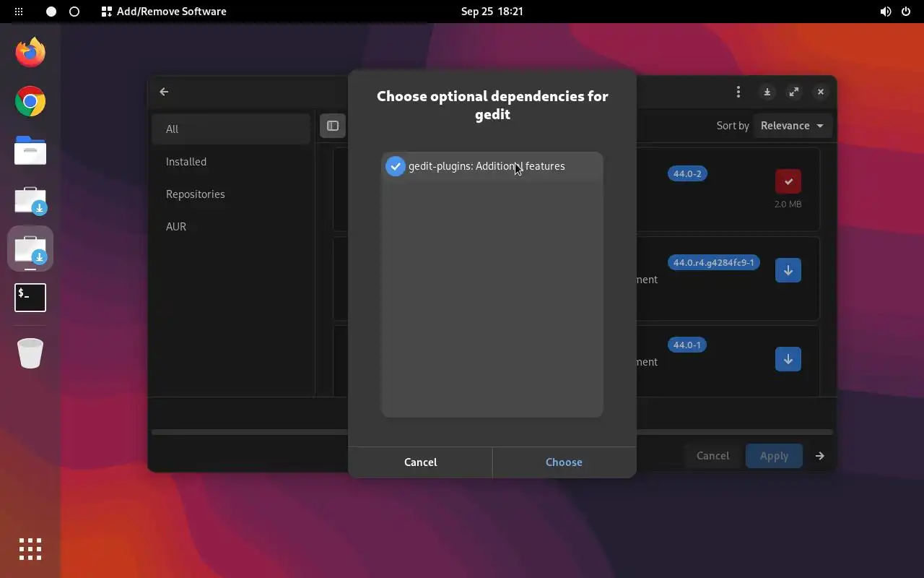The image size is (924, 578).
Task: Go back using the header arrow
Action: (164, 92)
